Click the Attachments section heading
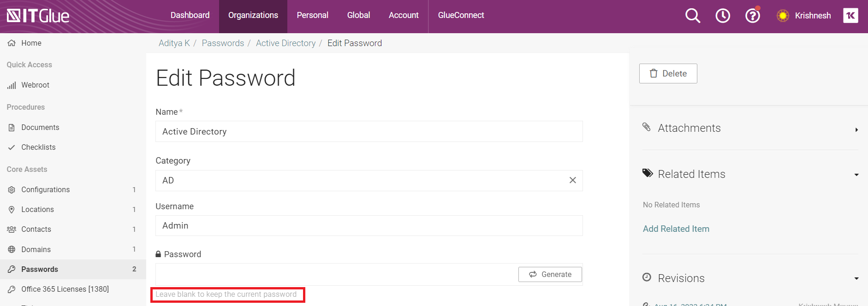Screen dimensions: 868x306 [689, 128]
